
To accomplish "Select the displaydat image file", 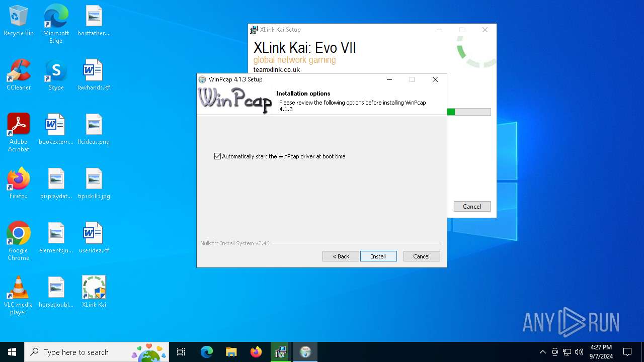I will coord(56,184).
